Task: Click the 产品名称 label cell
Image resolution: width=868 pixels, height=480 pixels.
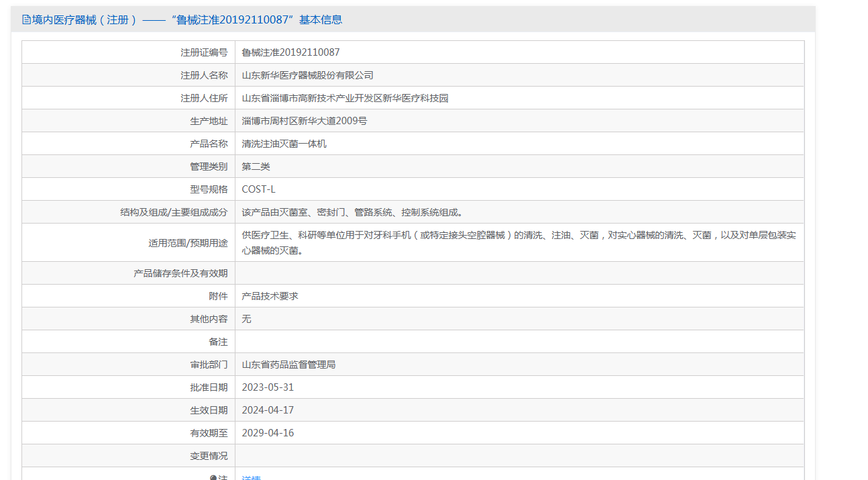Action: click(x=128, y=144)
